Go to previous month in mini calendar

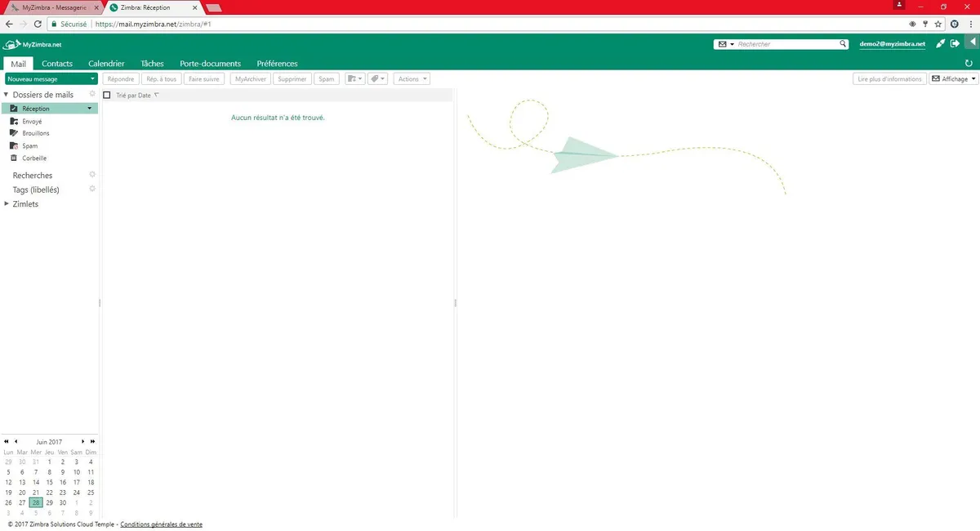click(x=16, y=441)
